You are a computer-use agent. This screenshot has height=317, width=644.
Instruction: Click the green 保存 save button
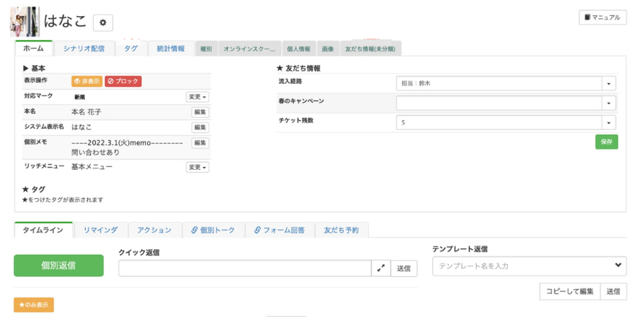[606, 142]
